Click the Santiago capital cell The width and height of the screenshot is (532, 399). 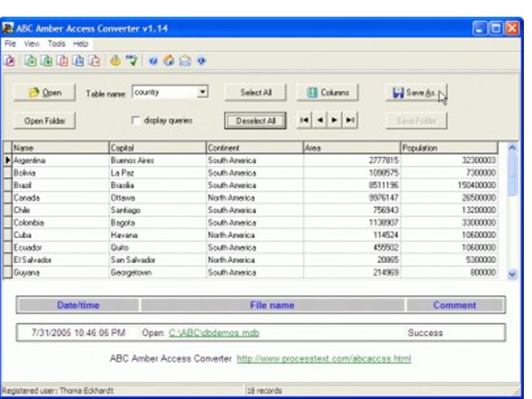tap(158, 210)
